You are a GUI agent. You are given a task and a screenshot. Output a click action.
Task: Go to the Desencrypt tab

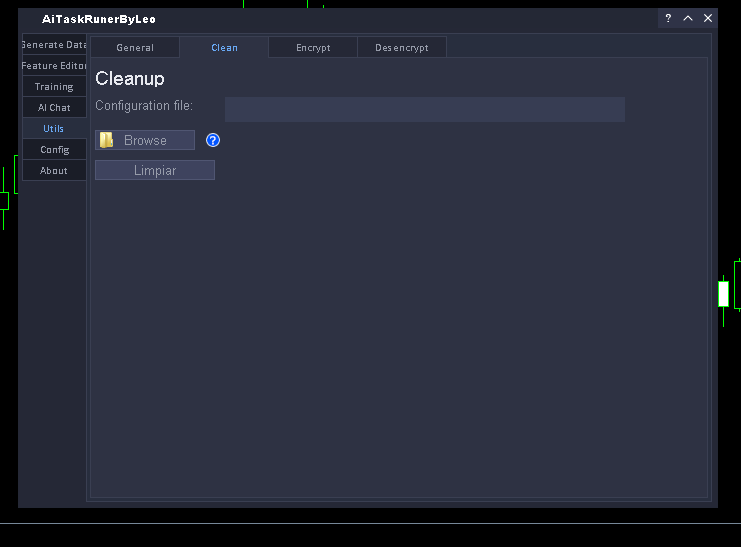point(401,48)
